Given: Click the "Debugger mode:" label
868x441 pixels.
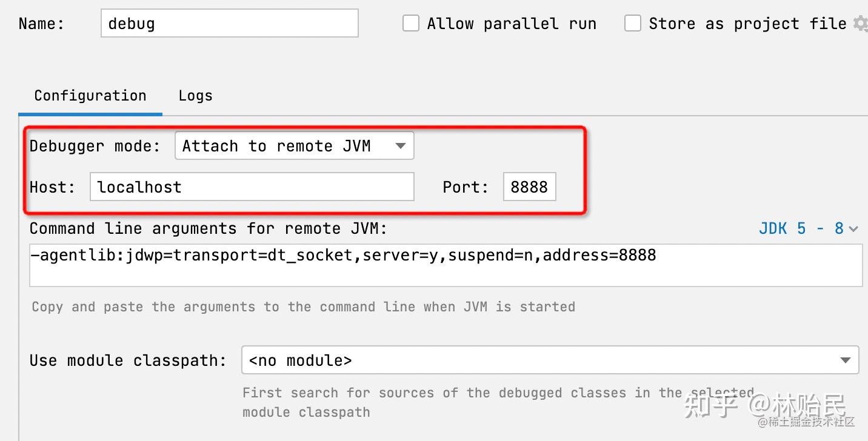Looking at the screenshot, I should coord(95,146).
